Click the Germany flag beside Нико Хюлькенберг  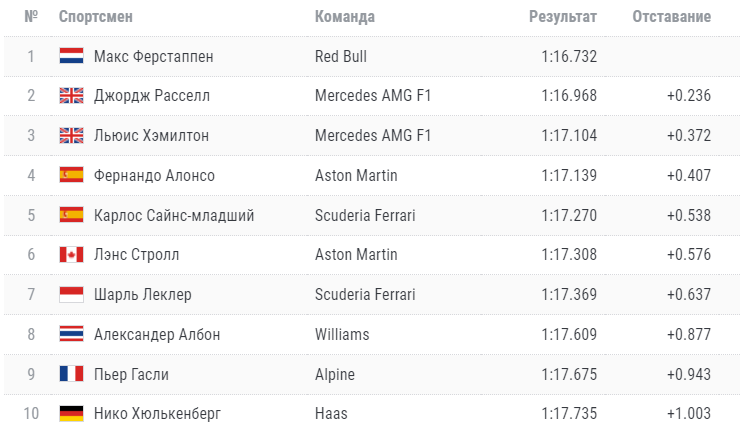point(71,414)
